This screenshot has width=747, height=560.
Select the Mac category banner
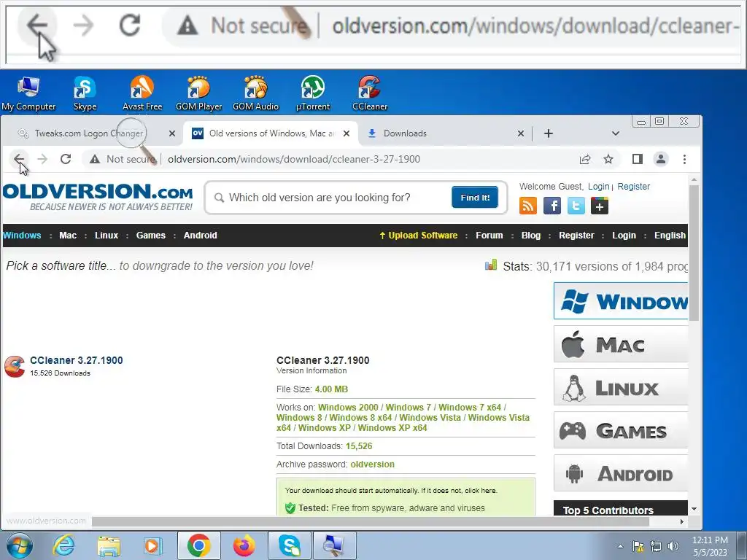[x=621, y=344]
